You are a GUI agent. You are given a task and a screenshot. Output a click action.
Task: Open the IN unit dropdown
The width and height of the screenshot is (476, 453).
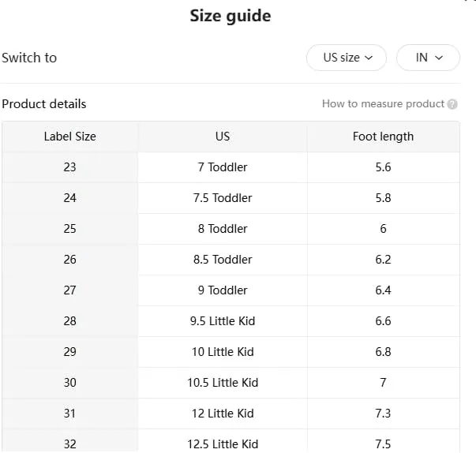428,58
